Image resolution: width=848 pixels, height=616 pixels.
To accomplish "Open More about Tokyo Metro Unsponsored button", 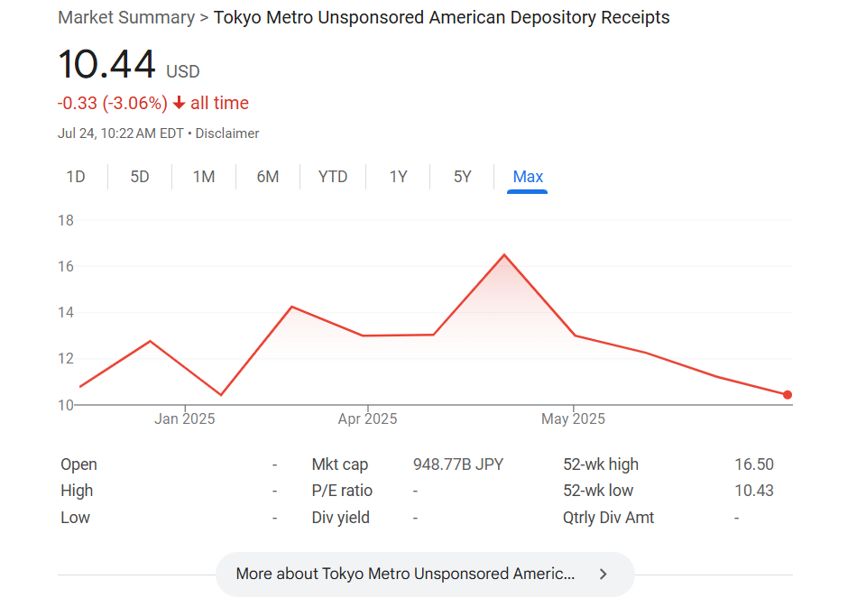I will pyautogui.click(x=425, y=575).
